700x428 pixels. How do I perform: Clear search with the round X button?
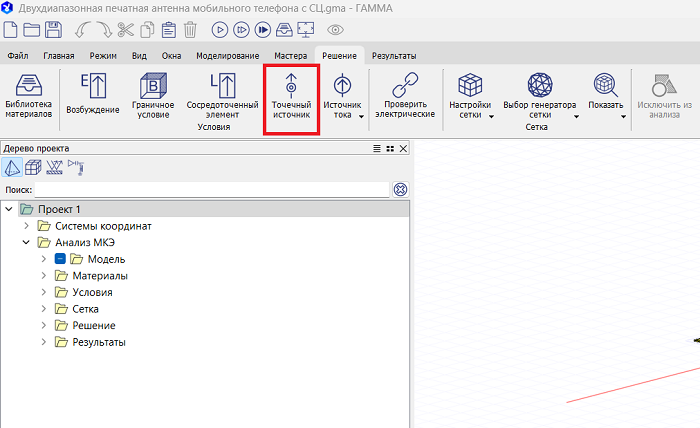pos(400,189)
